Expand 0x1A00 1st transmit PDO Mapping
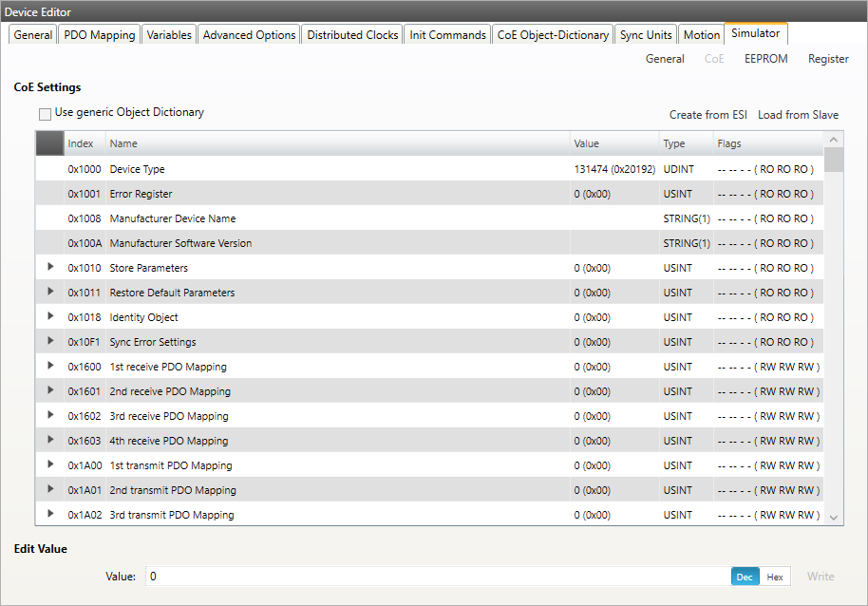 point(50,464)
